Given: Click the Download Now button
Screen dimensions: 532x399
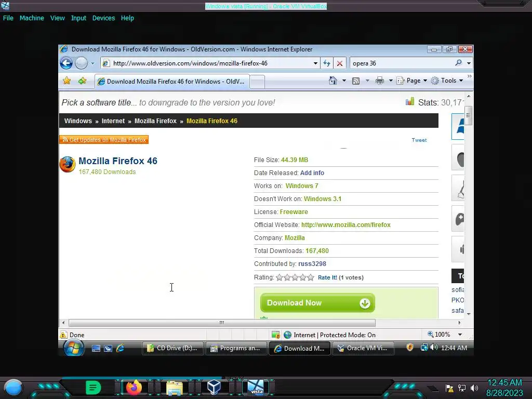Looking at the screenshot, I should (x=317, y=303).
